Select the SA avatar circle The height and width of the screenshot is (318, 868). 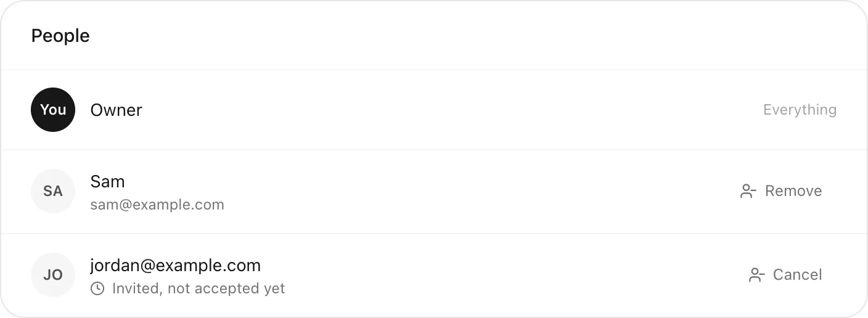coord(53,191)
